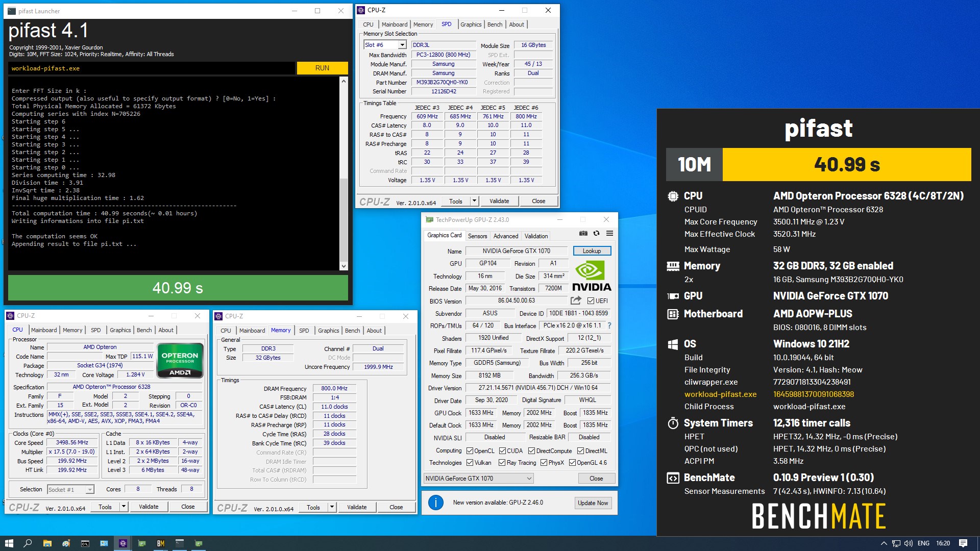Show hidden system tray icons
The image size is (980, 551).
[x=884, y=543]
